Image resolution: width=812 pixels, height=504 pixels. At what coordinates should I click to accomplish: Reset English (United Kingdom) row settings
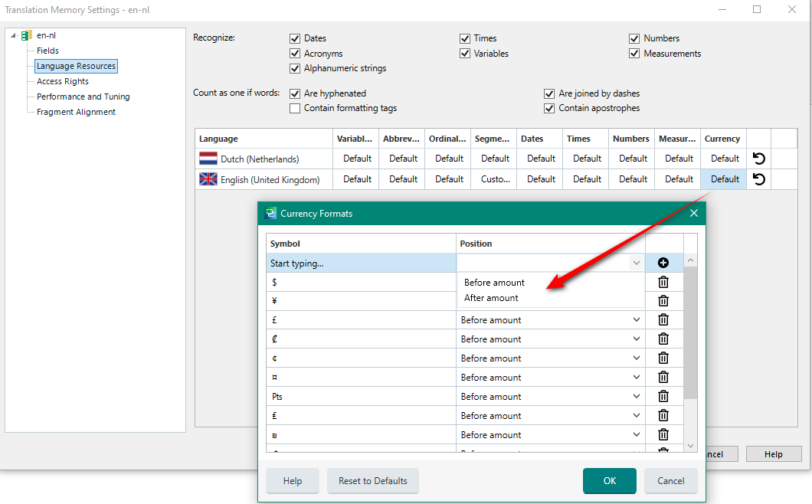pyautogui.click(x=758, y=178)
